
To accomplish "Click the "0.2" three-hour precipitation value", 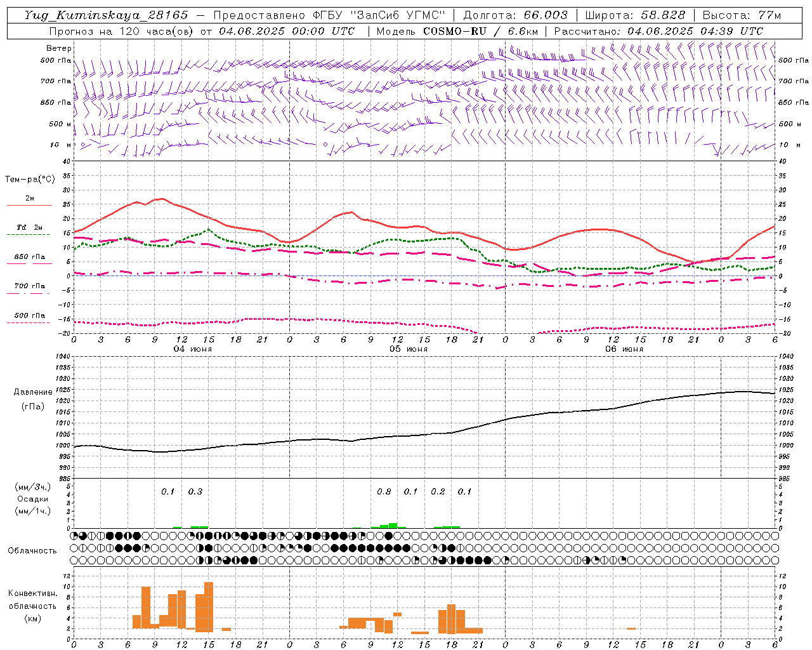I will (x=438, y=491).
